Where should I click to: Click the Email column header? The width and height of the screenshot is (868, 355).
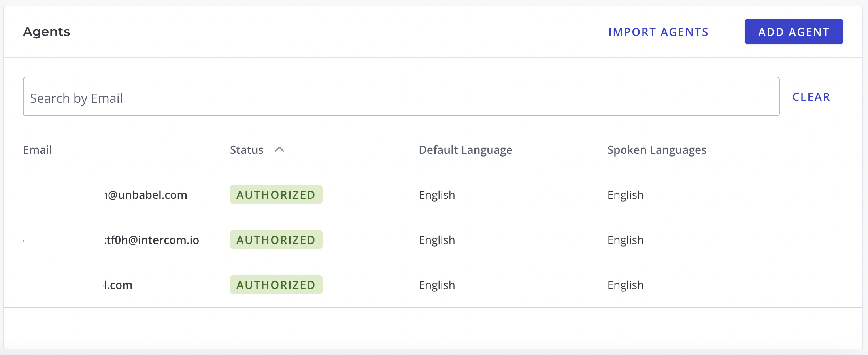38,150
